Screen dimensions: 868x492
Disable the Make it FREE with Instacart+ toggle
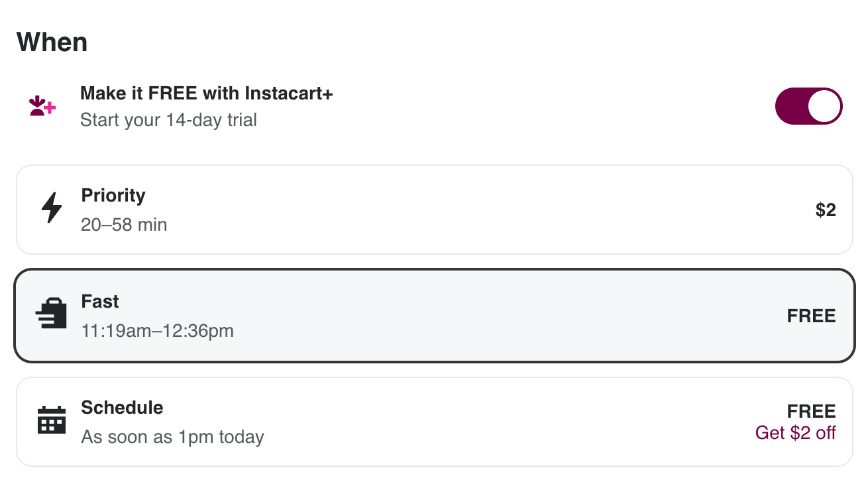pyautogui.click(x=809, y=105)
